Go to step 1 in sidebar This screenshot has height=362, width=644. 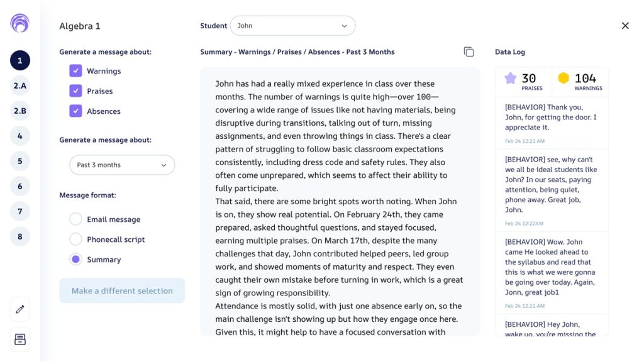(x=19, y=61)
